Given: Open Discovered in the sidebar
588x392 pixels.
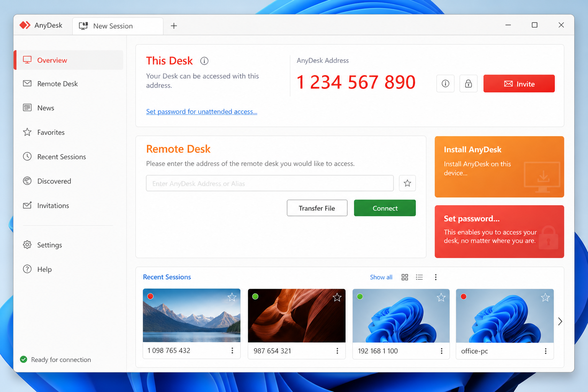Looking at the screenshot, I should (x=69, y=181).
